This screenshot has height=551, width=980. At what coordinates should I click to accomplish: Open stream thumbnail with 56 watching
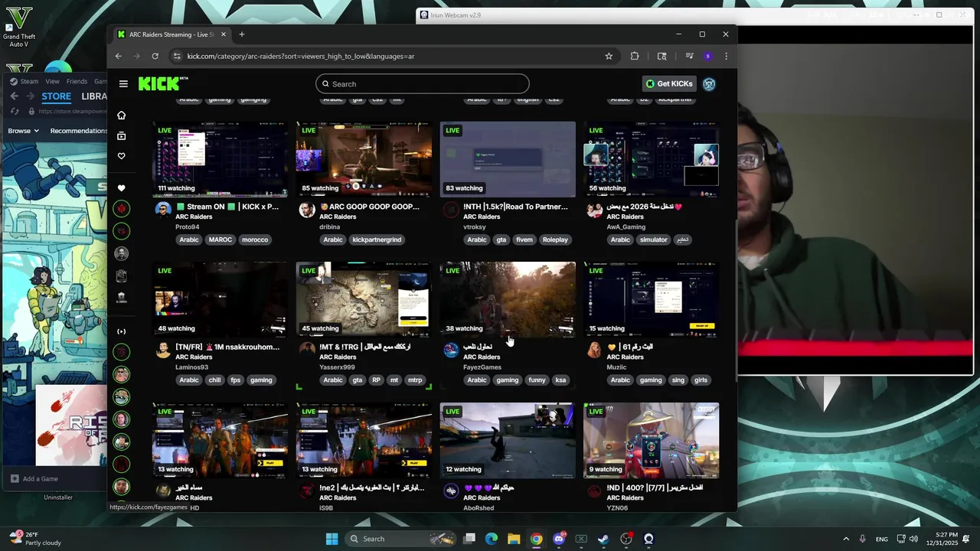click(x=652, y=159)
